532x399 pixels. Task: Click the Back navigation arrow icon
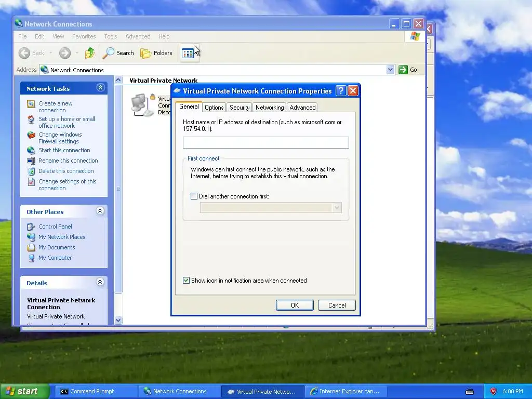24,53
